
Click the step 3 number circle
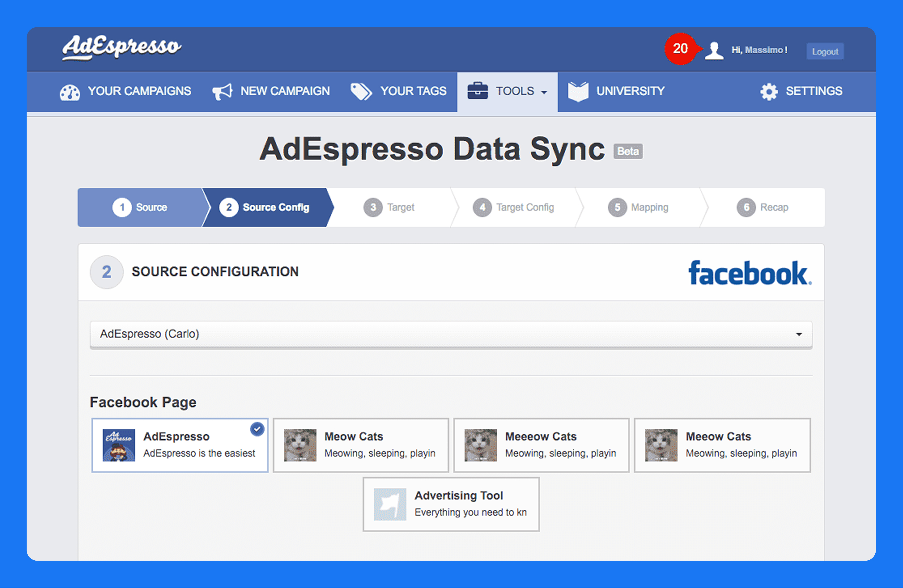(x=373, y=207)
